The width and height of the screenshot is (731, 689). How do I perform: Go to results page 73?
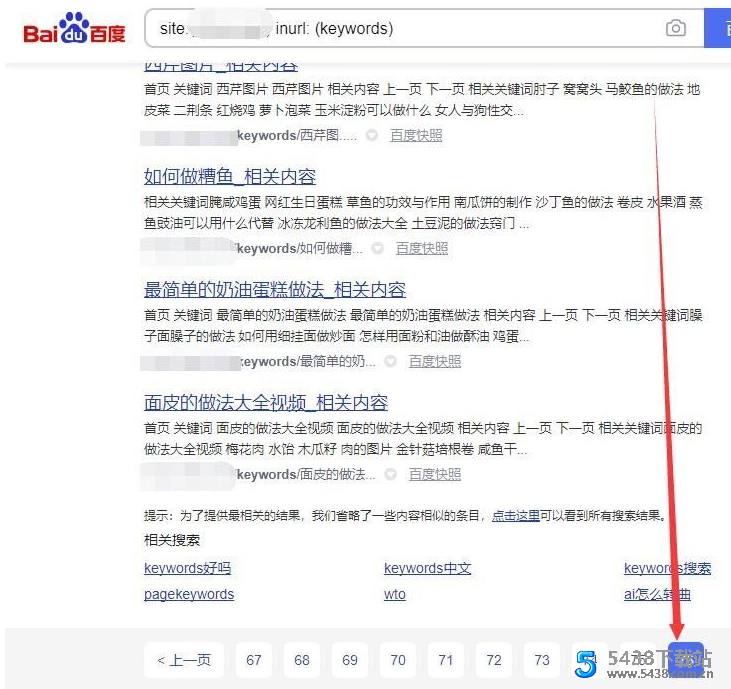click(x=542, y=660)
